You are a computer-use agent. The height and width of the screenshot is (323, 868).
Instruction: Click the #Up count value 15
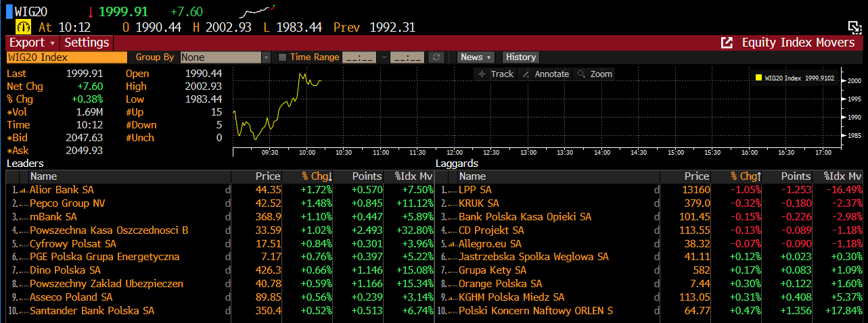coord(216,112)
